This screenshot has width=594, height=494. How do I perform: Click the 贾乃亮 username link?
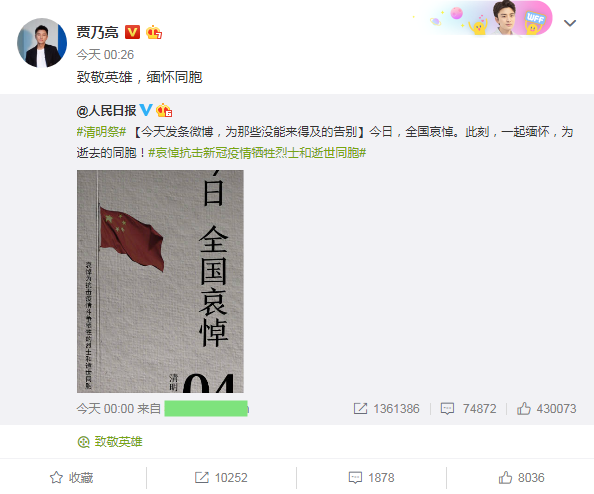pyautogui.click(x=97, y=32)
